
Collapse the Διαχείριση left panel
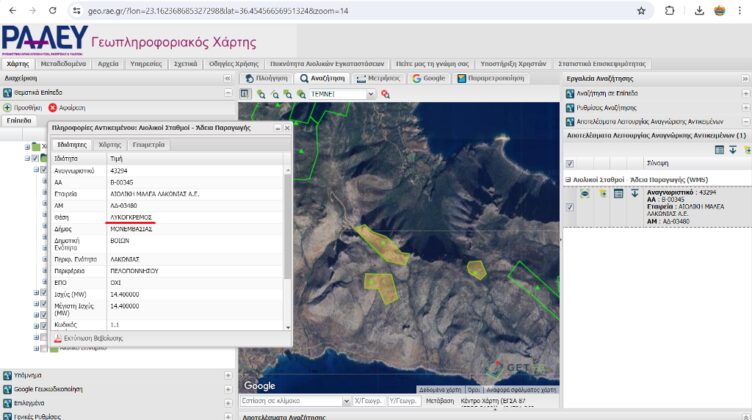227,78
